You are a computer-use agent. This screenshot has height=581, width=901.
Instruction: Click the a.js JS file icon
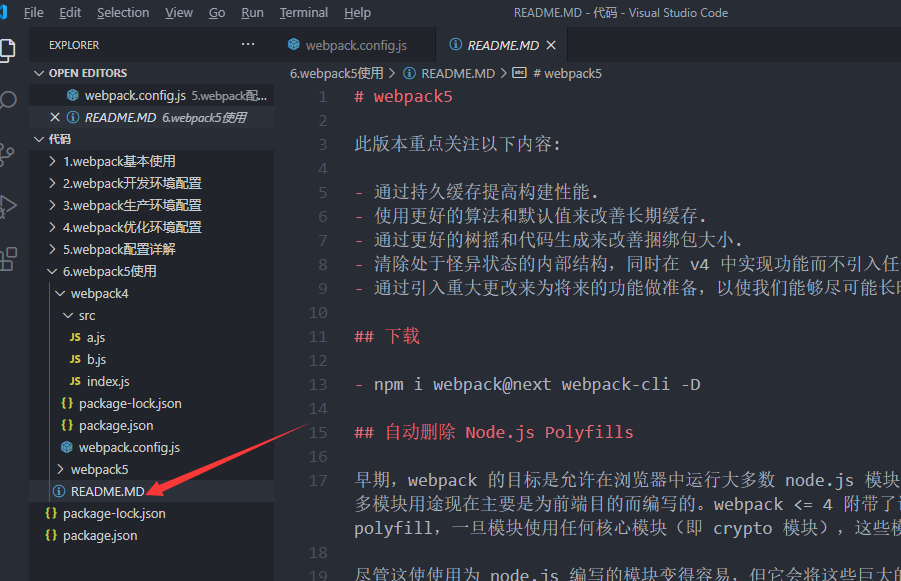pyautogui.click(x=75, y=337)
